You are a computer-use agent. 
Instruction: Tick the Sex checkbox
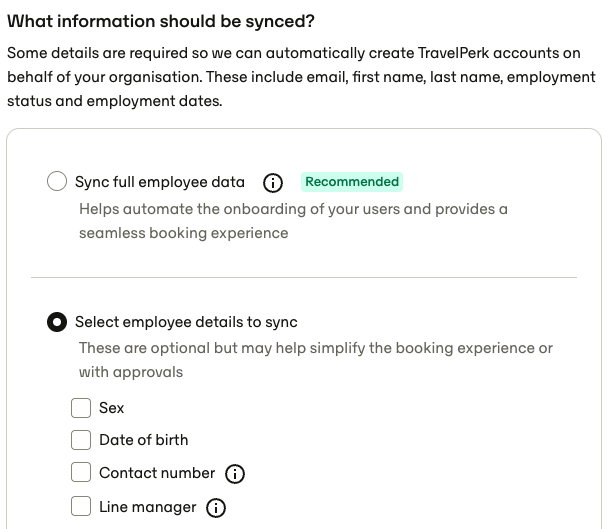coord(81,408)
